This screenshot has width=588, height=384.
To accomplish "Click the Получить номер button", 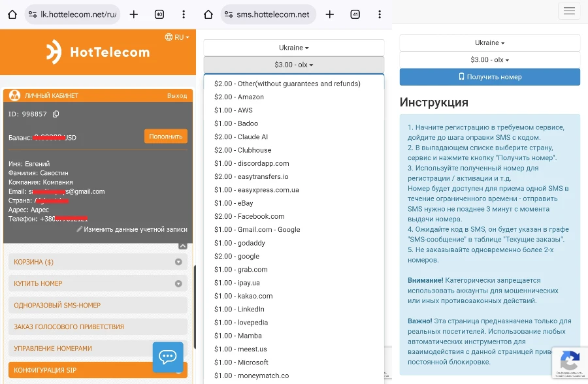I will [490, 77].
